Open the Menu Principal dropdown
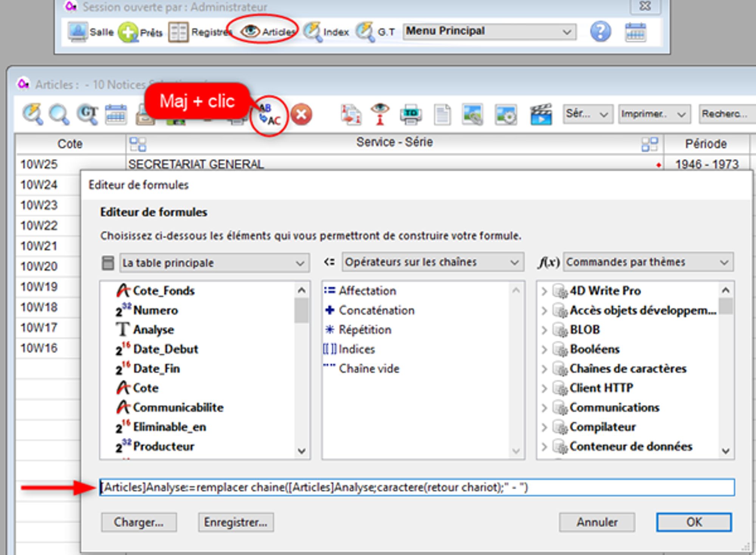 point(489,31)
